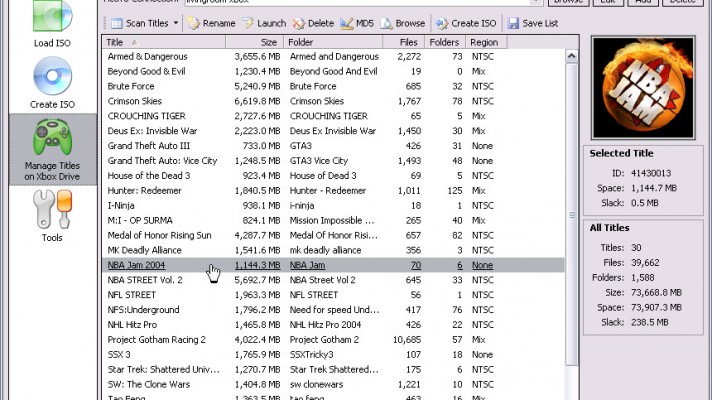Delete the selected title
The width and height of the screenshot is (712, 400).
[x=313, y=23]
